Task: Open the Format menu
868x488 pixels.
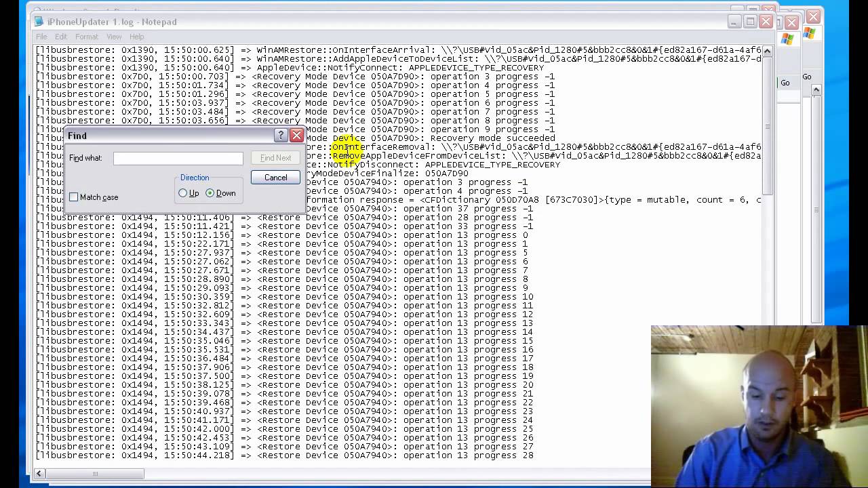Action: tap(87, 37)
